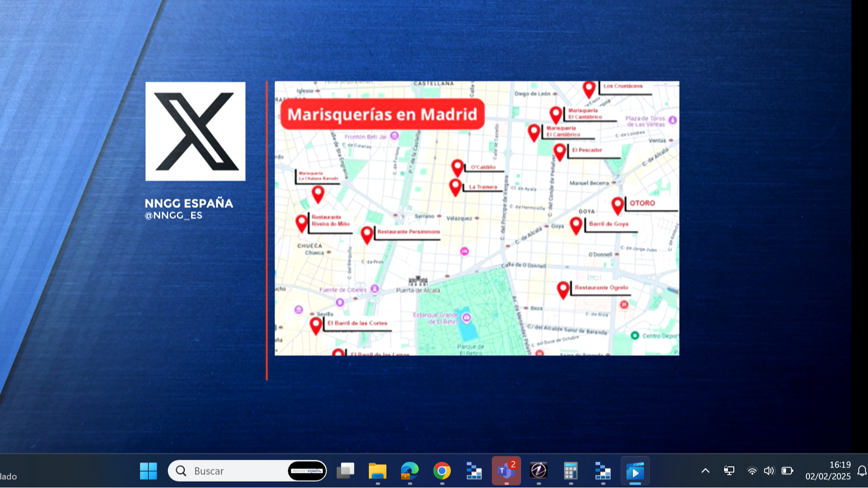Click the Restaurante Ogrelo map marker
This screenshot has width=868, height=488.
click(563, 289)
